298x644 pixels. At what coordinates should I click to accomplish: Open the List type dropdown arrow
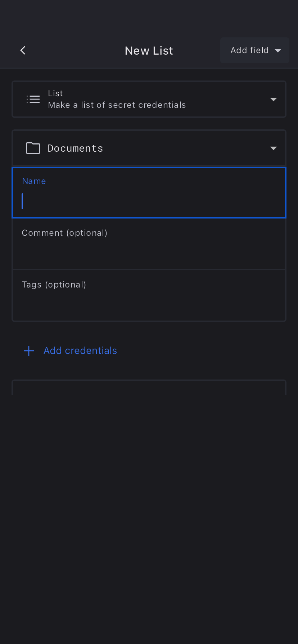[x=274, y=99]
